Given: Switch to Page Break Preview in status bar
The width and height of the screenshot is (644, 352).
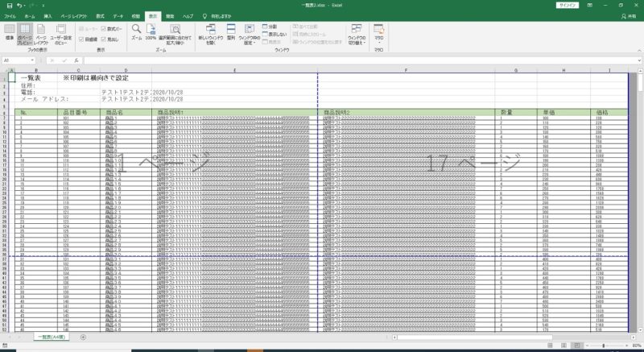Looking at the screenshot, I should (x=577, y=346).
